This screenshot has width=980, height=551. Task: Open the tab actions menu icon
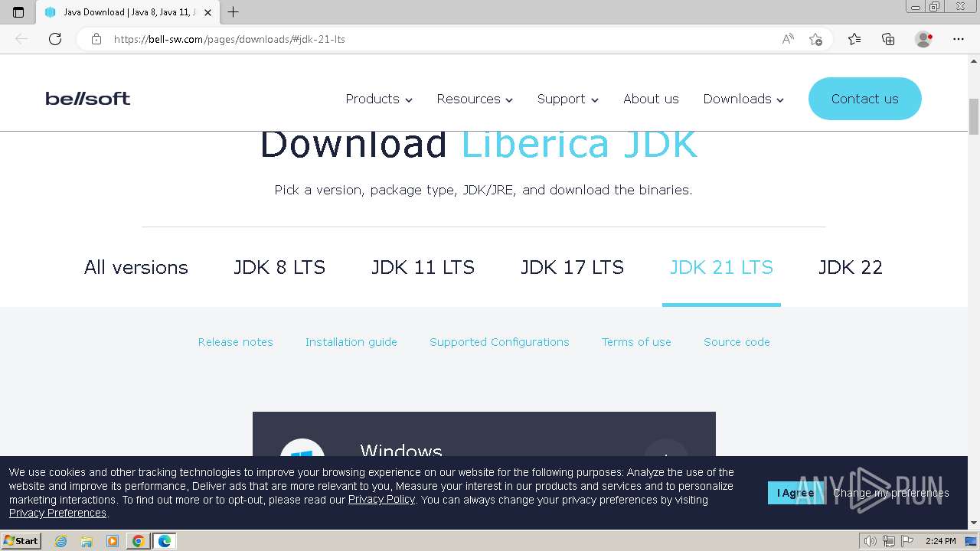tap(18, 12)
